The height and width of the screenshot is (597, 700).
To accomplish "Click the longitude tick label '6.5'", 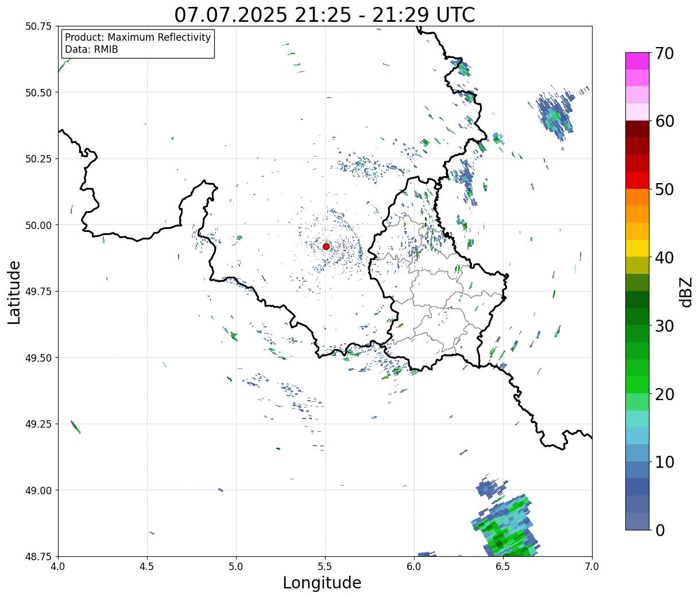I will pyautogui.click(x=503, y=567).
